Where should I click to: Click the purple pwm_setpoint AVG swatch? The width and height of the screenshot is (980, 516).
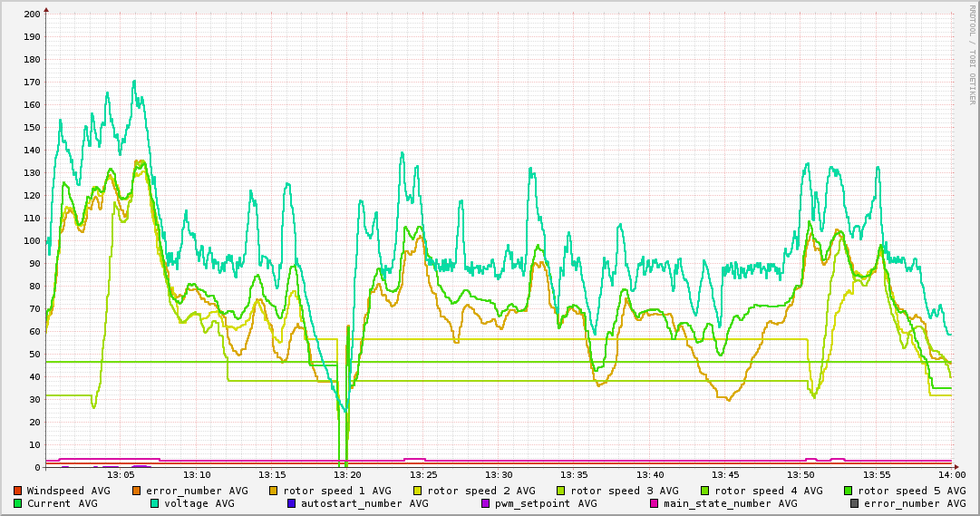485,503
